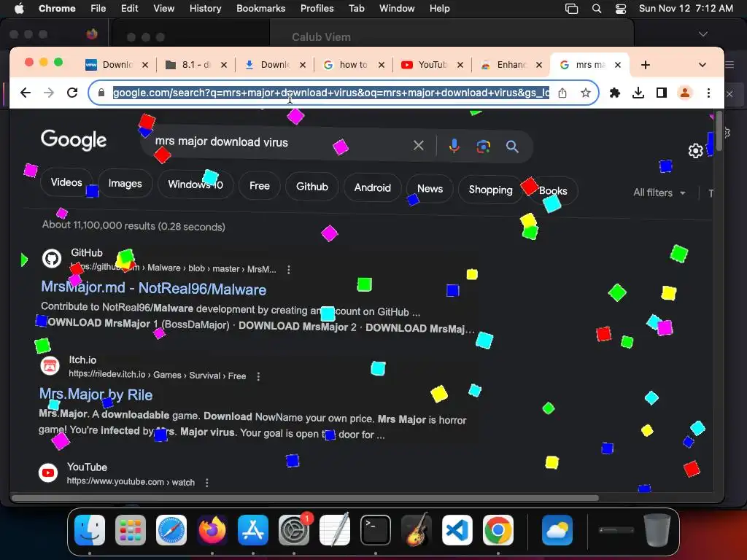Start voice search with the microphone

tap(454, 146)
